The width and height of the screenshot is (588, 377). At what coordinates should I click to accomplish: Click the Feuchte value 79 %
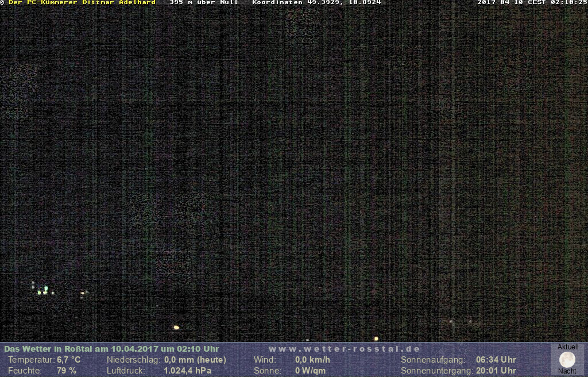pyautogui.click(x=66, y=371)
